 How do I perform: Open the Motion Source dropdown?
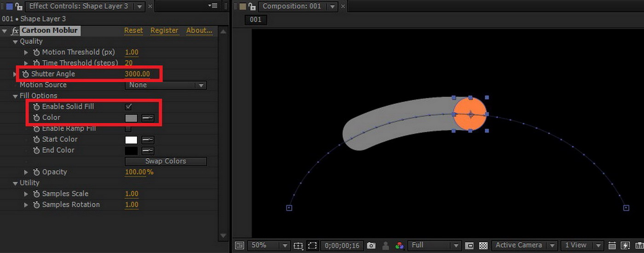pyautogui.click(x=166, y=85)
